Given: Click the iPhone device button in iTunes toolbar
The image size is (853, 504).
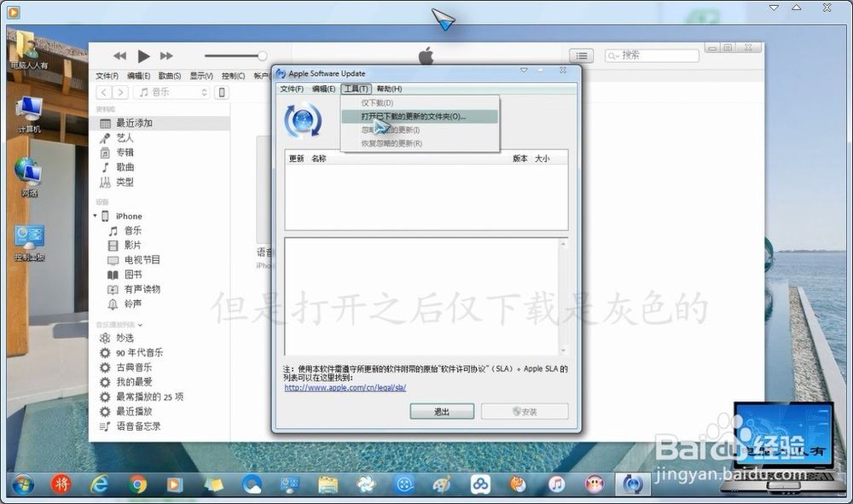Looking at the screenshot, I should 222,92.
